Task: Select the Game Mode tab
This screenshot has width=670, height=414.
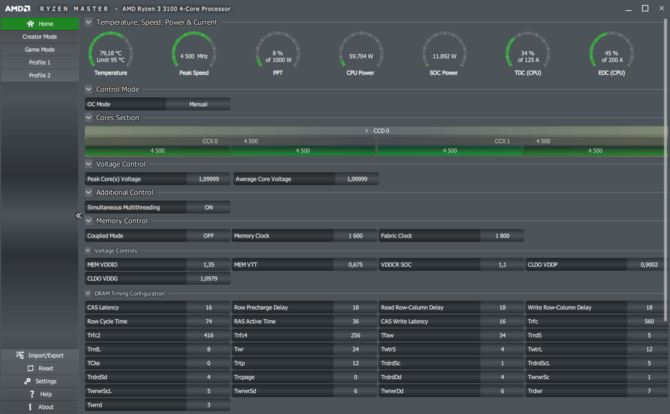Action: pos(39,50)
